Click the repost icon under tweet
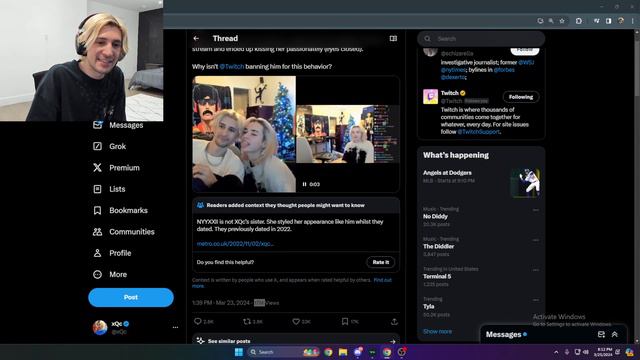Screen dimensions: 640x360 click(247, 322)
